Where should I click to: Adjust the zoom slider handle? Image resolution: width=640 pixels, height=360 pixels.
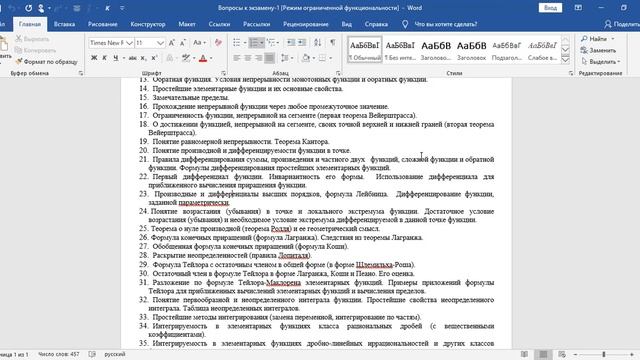604,354
